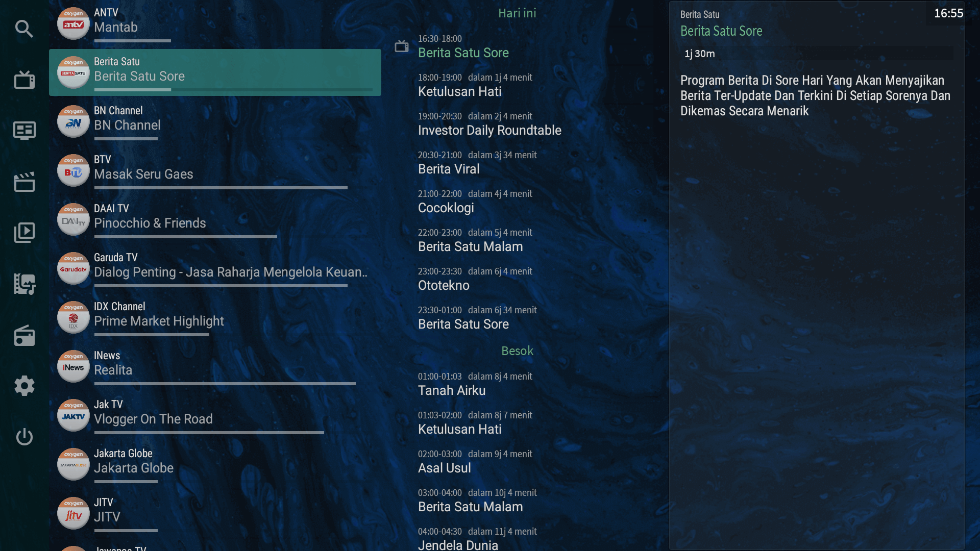Click the BTV program progress bar
The width and height of the screenshot is (980, 551).
click(220, 188)
